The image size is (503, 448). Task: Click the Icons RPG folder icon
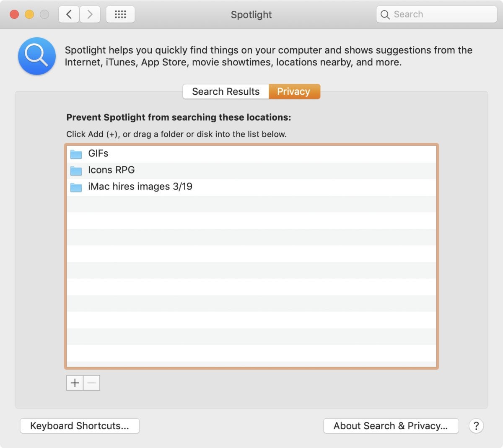pyautogui.click(x=76, y=171)
